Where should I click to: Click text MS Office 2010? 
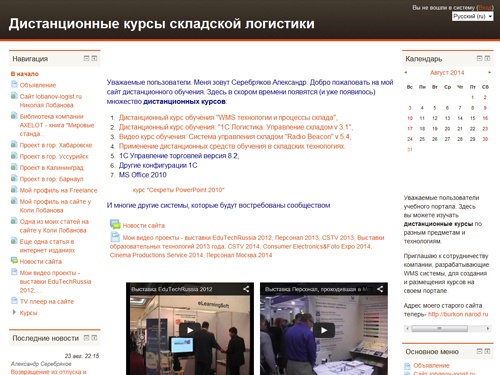point(143,175)
